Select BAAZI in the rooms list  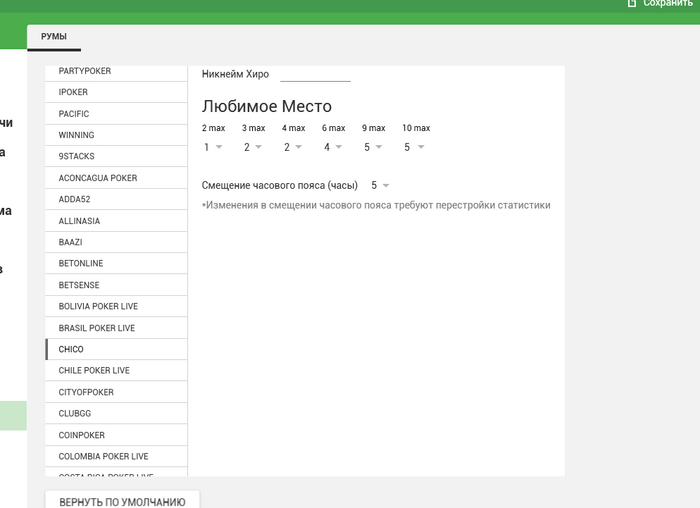[x=116, y=242]
